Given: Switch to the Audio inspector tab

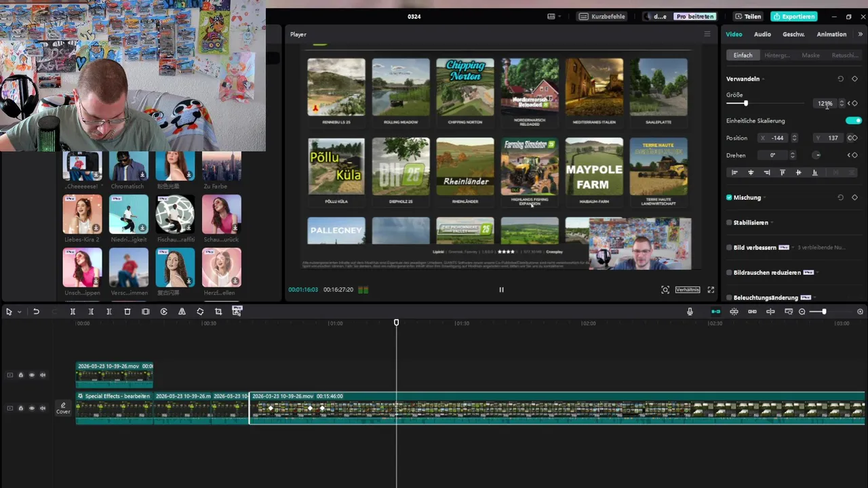Looking at the screenshot, I should [x=762, y=34].
